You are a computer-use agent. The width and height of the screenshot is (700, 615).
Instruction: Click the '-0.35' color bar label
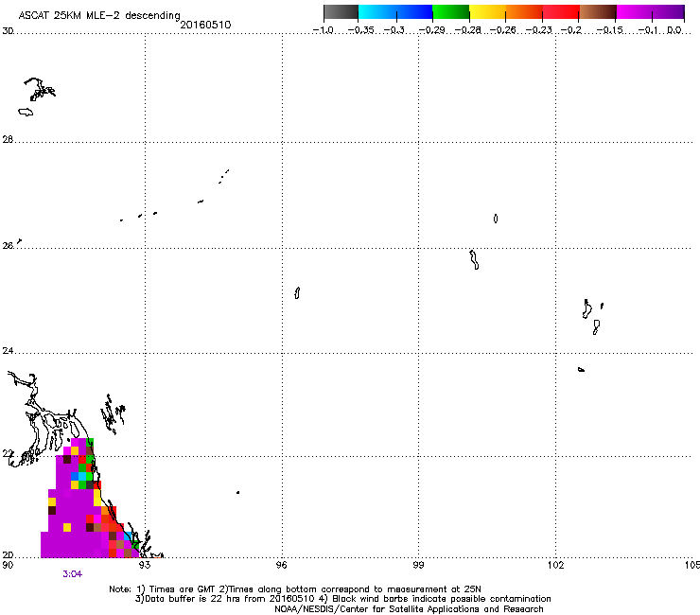360,30
